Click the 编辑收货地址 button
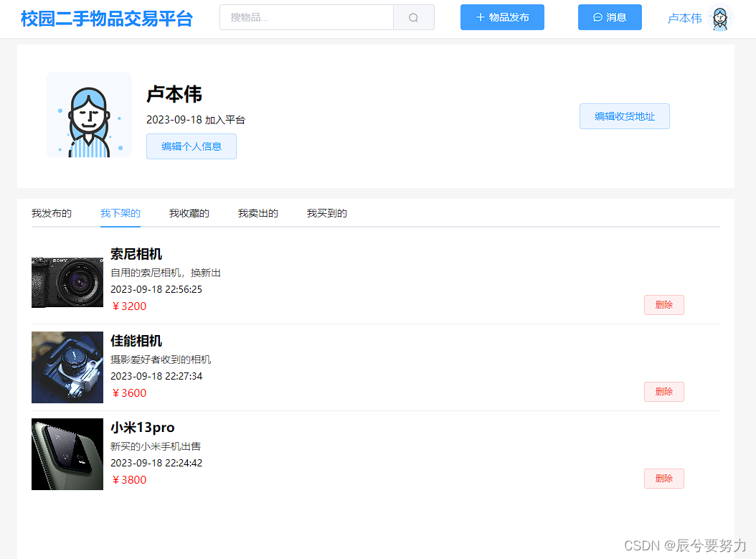The width and height of the screenshot is (756, 559). (624, 116)
